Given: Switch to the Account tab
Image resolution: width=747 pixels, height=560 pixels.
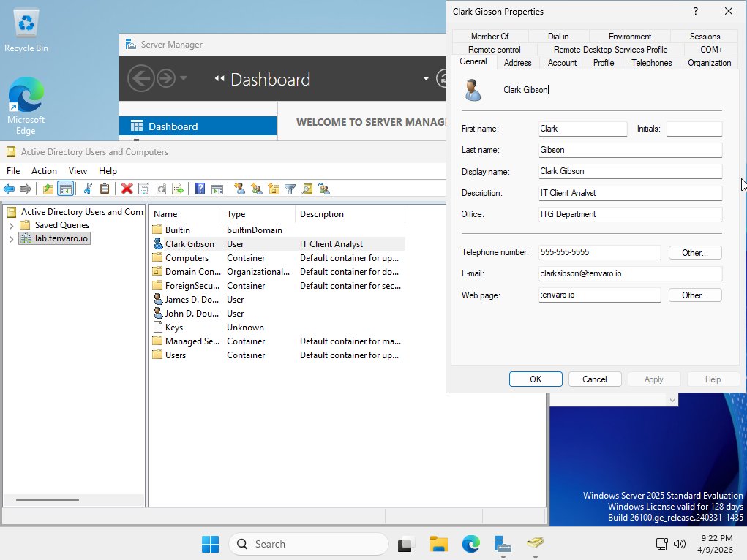Looking at the screenshot, I should [562, 63].
